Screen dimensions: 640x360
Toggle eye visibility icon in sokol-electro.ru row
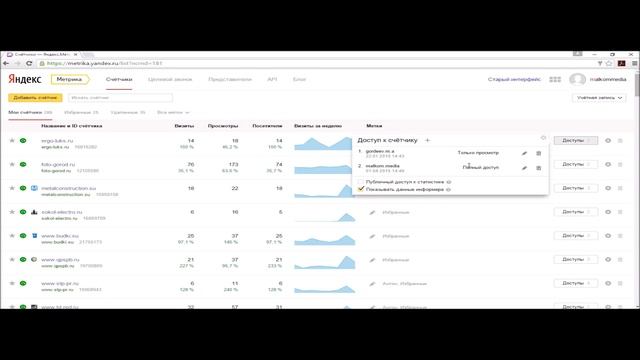click(x=608, y=212)
